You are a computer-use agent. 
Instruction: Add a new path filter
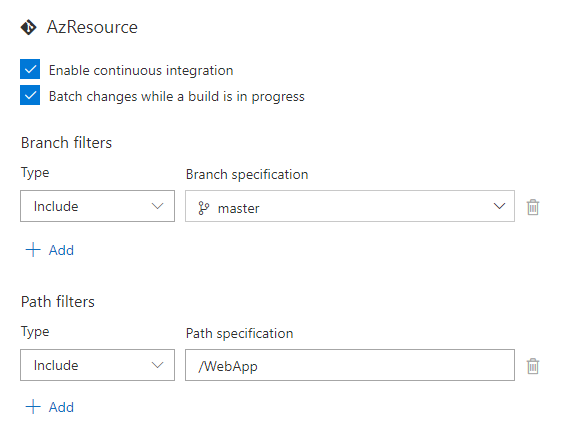(50, 407)
